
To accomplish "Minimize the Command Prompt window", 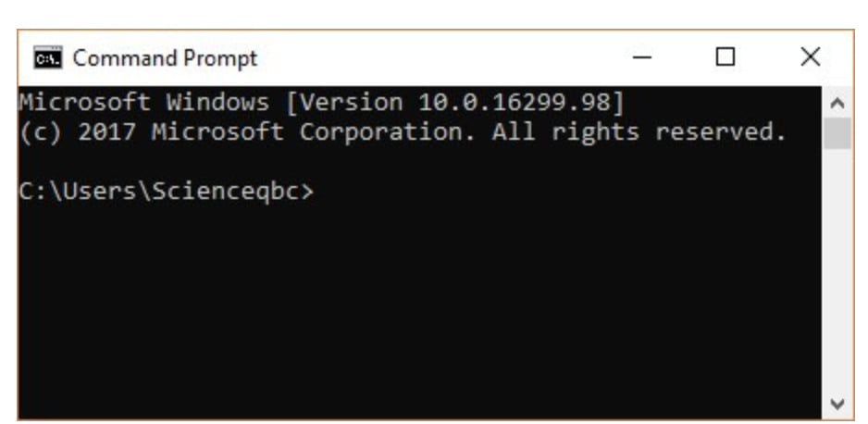I will 643,58.
